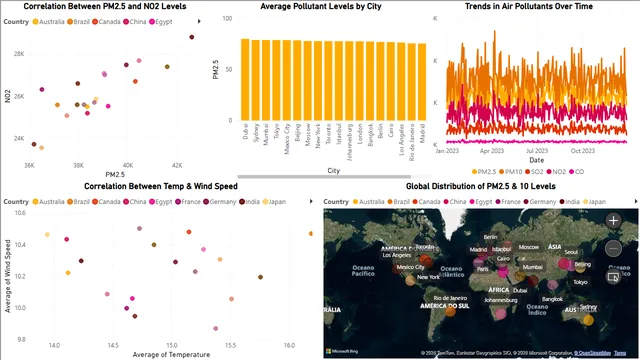Click the Istanbul city axis label

click(338, 134)
